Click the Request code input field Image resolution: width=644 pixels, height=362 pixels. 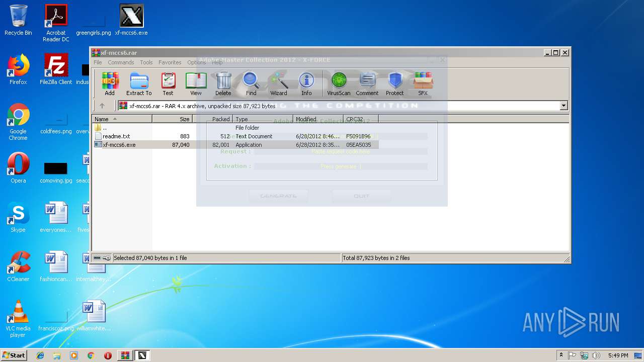(x=341, y=152)
